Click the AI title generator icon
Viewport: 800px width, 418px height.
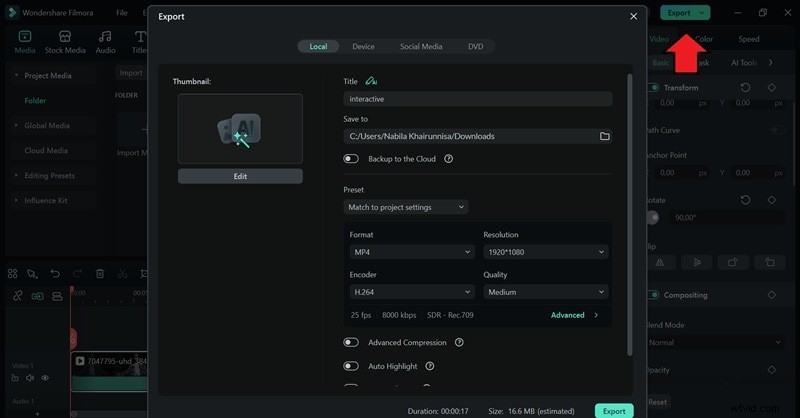click(x=372, y=81)
